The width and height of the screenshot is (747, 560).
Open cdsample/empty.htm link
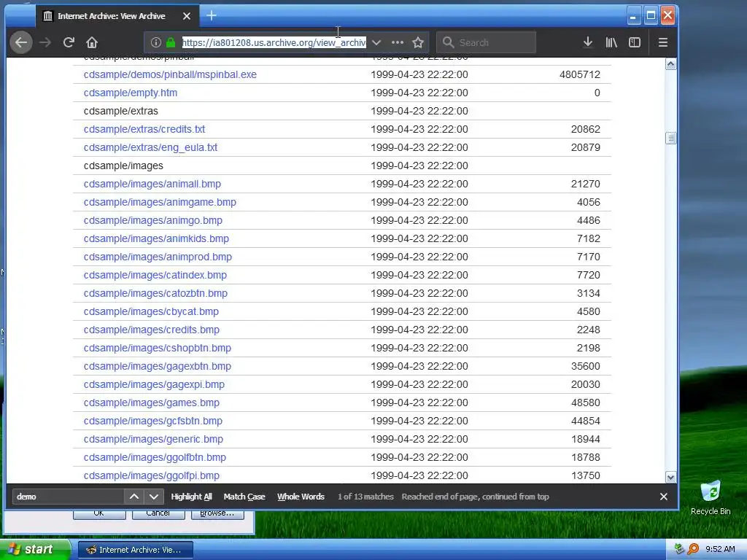coord(131,93)
